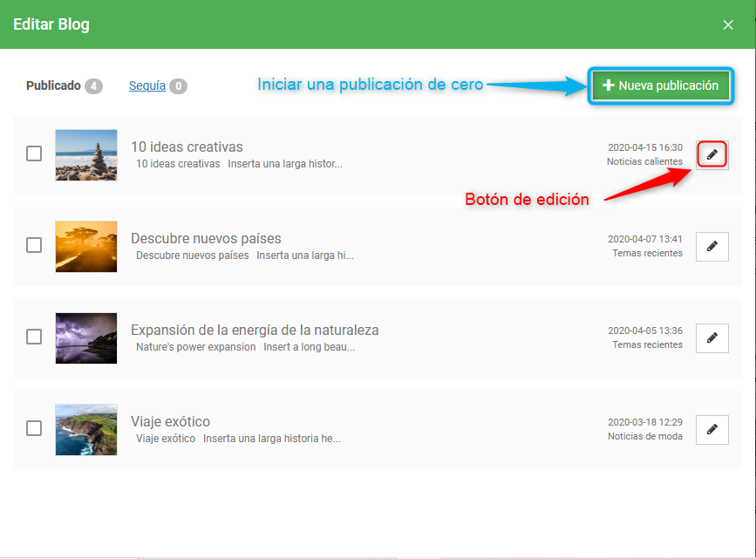This screenshot has width=756, height=559.
Task: Click the Editar Blog header title
Action: [x=51, y=24]
